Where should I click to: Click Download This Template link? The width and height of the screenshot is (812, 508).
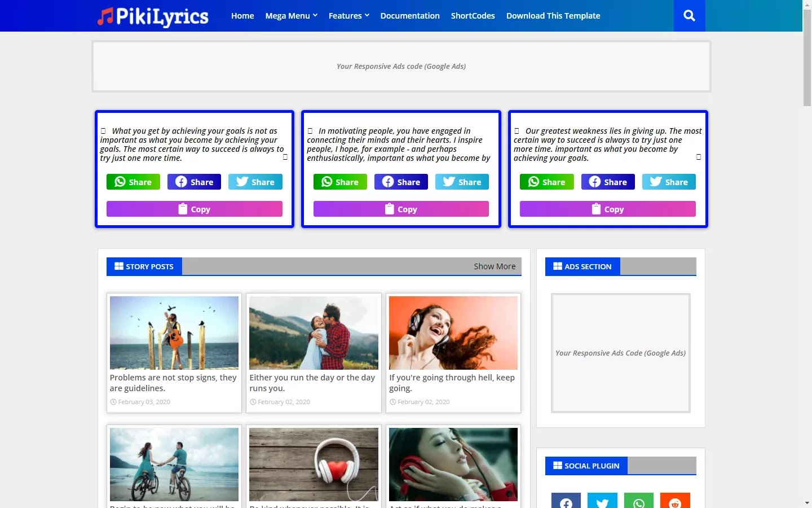(x=553, y=16)
